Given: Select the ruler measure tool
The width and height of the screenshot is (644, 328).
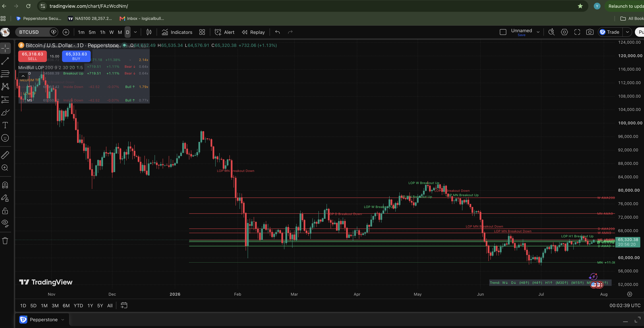Looking at the screenshot, I should click(x=5, y=155).
